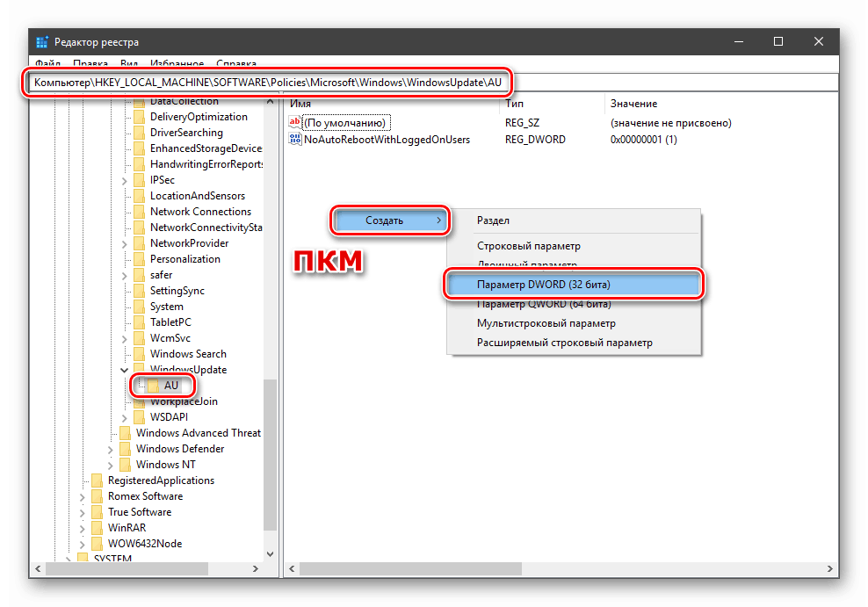Viewport: 868px width, 607px height.
Task: Select the Romex Software key label
Action: point(145,496)
